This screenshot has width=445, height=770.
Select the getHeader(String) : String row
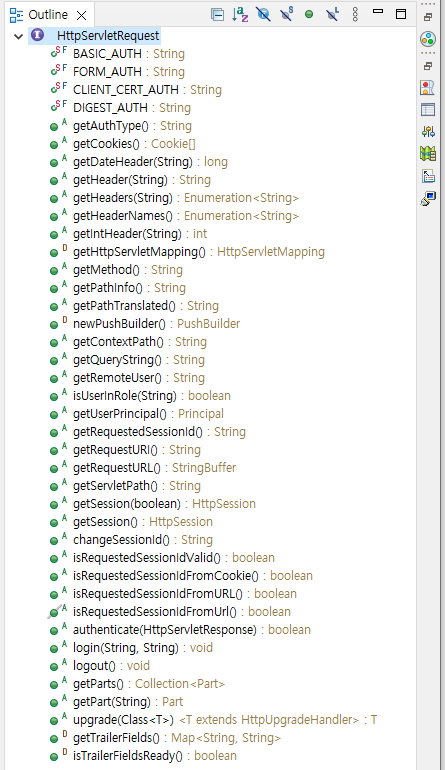point(131,180)
